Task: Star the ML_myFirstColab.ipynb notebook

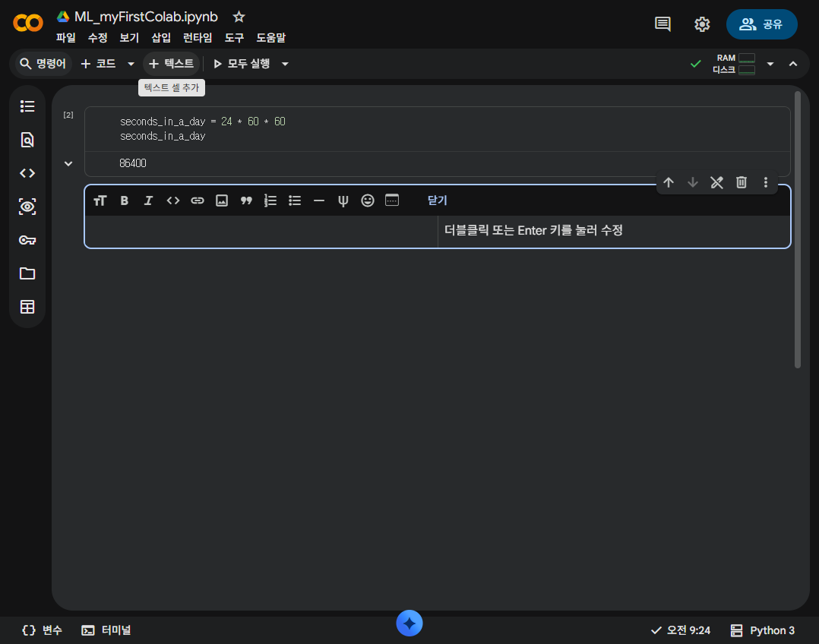Action: point(239,17)
